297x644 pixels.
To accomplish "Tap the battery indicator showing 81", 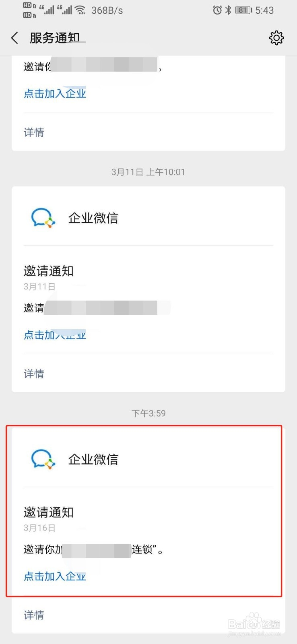I will [243, 10].
